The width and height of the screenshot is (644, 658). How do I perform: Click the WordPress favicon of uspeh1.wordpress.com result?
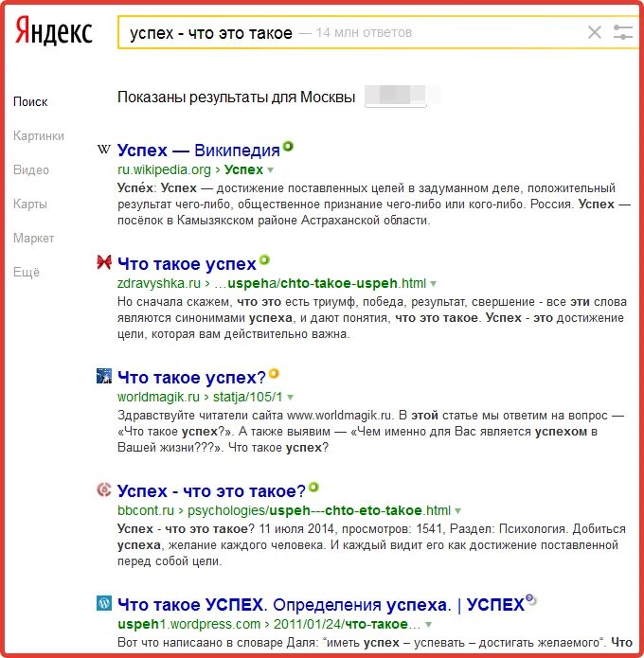click(104, 603)
